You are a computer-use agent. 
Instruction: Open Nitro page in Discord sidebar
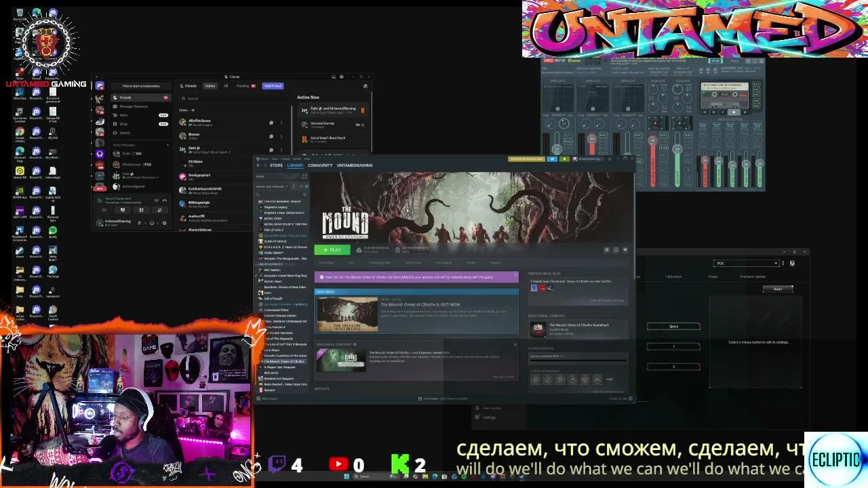(x=142, y=115)
